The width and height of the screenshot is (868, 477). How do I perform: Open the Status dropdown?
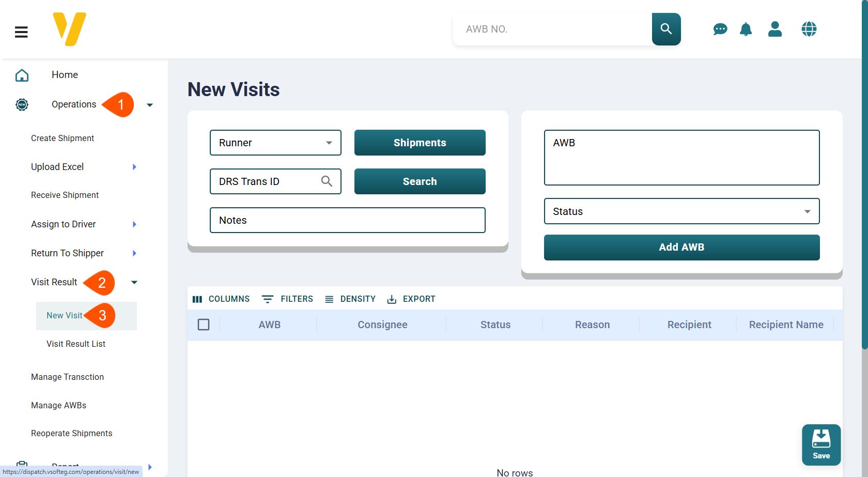point(807,211)
